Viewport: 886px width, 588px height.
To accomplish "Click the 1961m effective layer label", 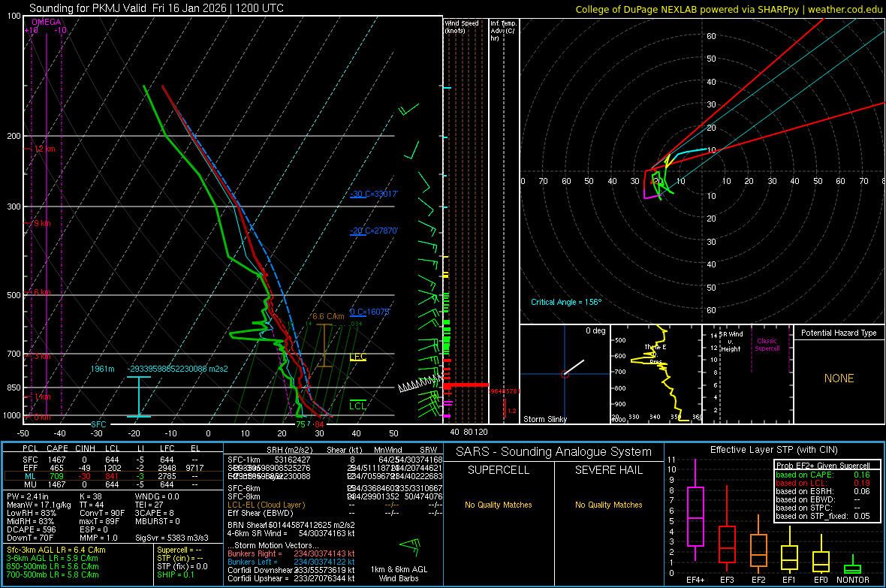I will (102, 369).
